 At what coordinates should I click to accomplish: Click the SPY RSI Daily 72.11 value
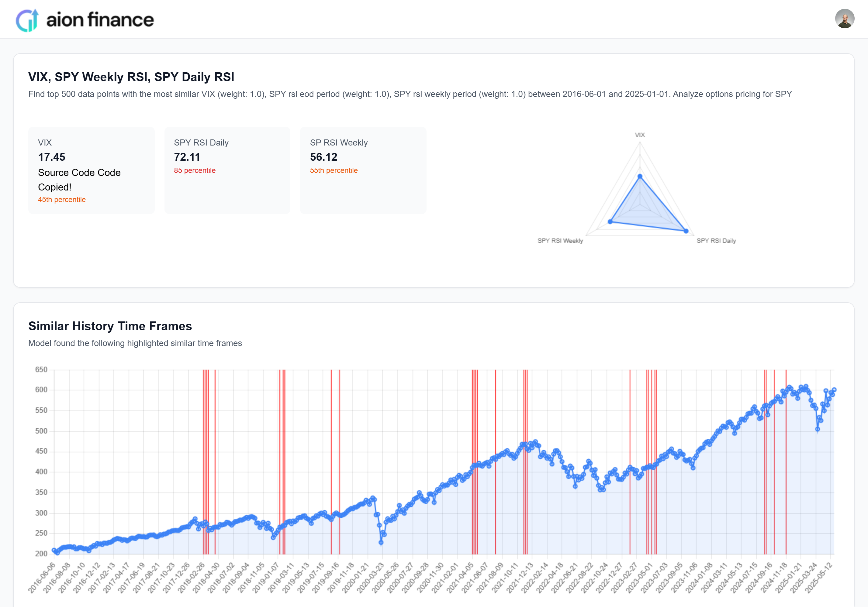[x=187, y=157]
